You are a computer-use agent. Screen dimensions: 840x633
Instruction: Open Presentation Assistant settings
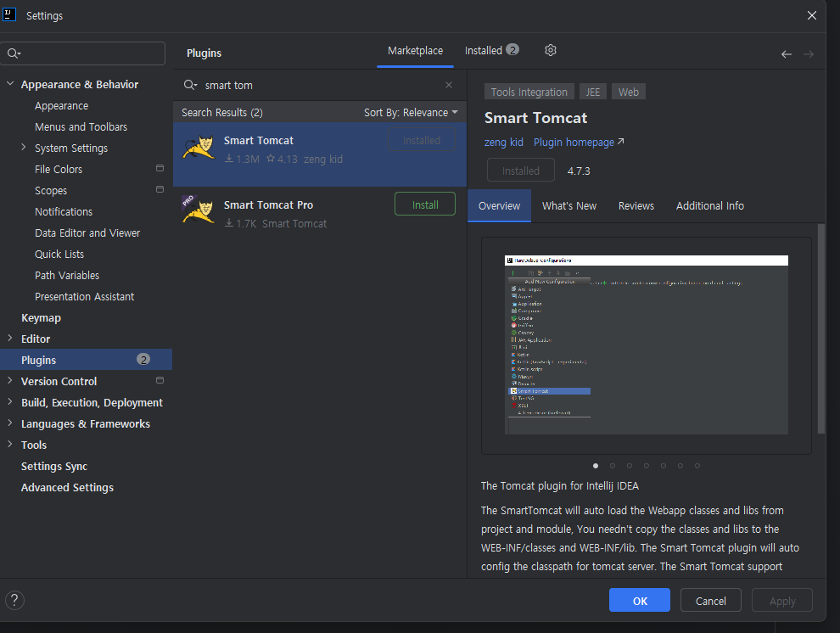pyautogui.click(x=85, y=297)
